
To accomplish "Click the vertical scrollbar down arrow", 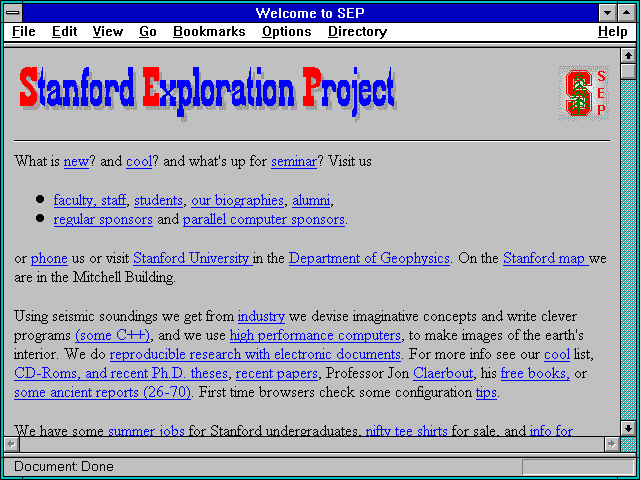I will 628,428.
